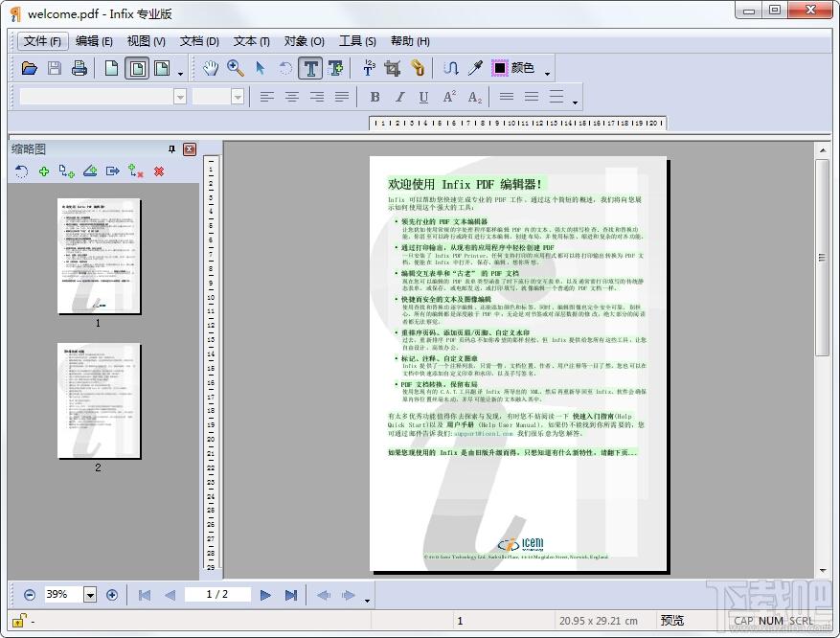Image resolution: width=840 pixels, height=638 pixels.
Task: Center align text
Action: tap(292, 97)
